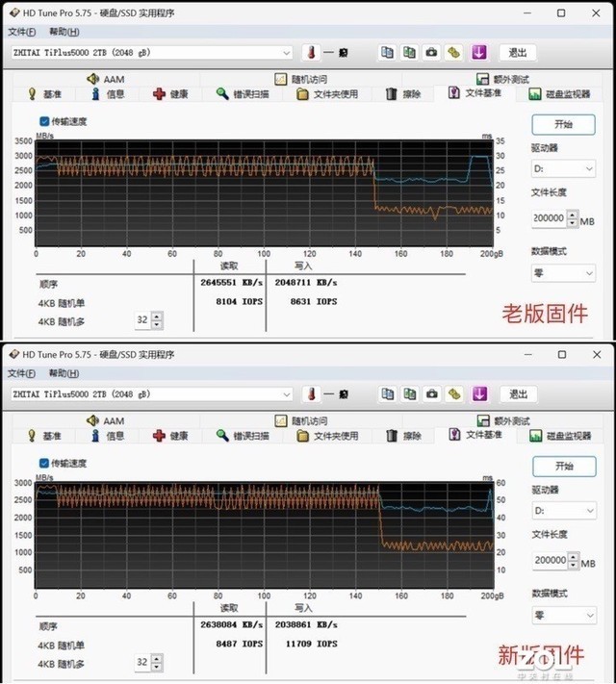Open the 帮助(H) menu in bottom window
This screenshot has height=684, width=616.
pos(64,373)
